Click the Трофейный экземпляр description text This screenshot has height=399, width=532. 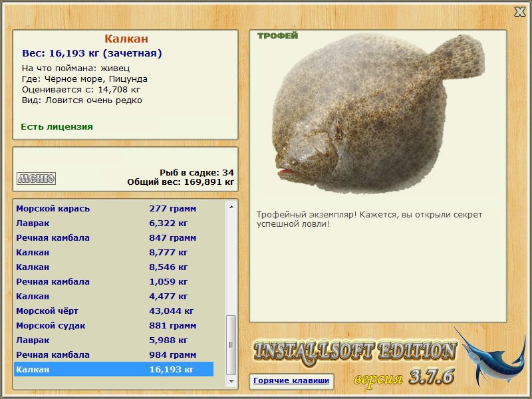pos(369,219)
